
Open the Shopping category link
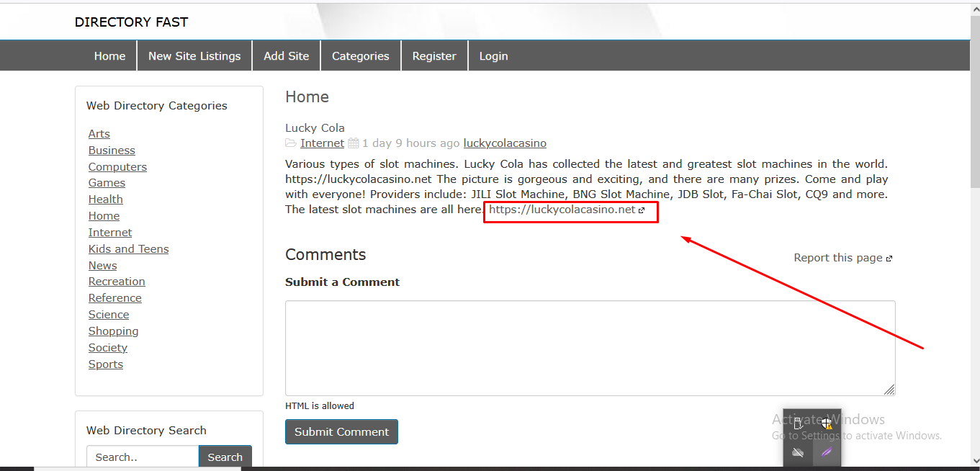[x=114, y=331]
